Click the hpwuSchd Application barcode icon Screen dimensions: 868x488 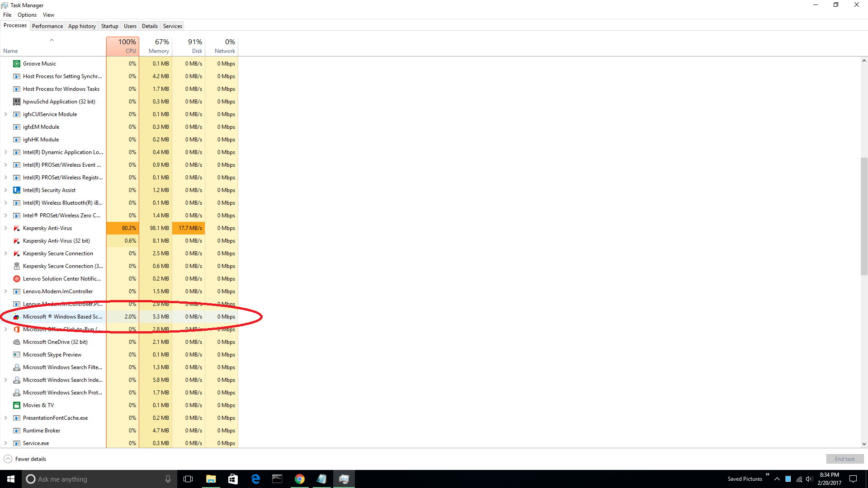pos(17,102)
